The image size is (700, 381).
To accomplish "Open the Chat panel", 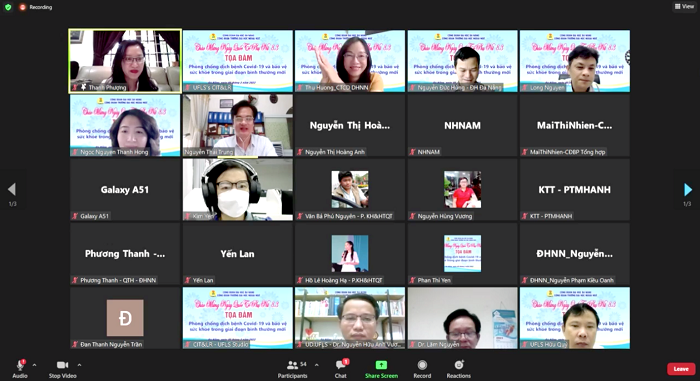I will (341, 365).
